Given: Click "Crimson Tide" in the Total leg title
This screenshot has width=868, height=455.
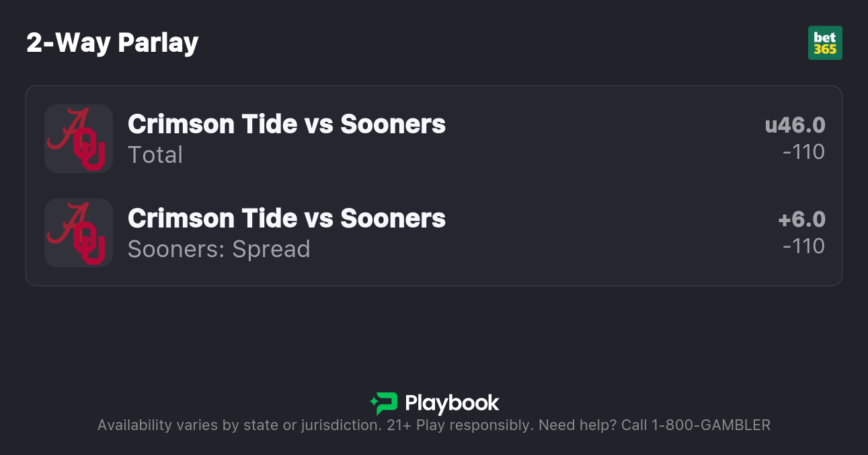Looking at the screenshot, I should point(203,124).
